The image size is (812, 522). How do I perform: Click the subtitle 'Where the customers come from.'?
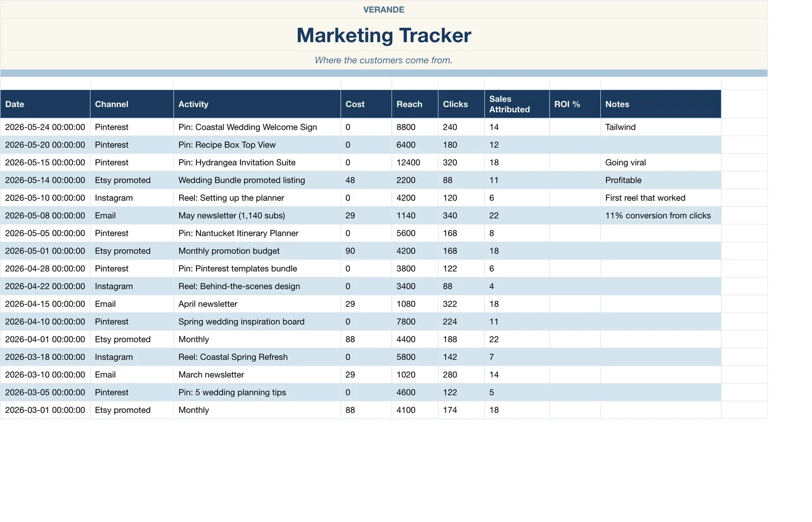384,60
